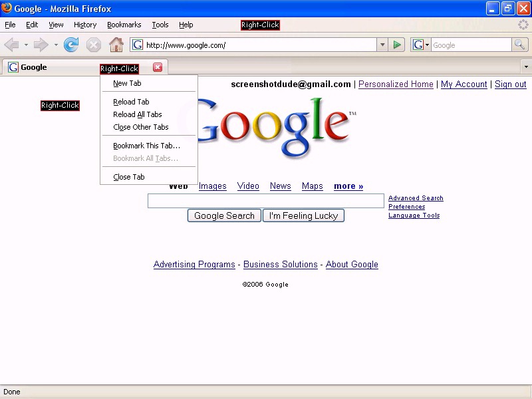Select Close Other Tabs

tap(149, 127)
